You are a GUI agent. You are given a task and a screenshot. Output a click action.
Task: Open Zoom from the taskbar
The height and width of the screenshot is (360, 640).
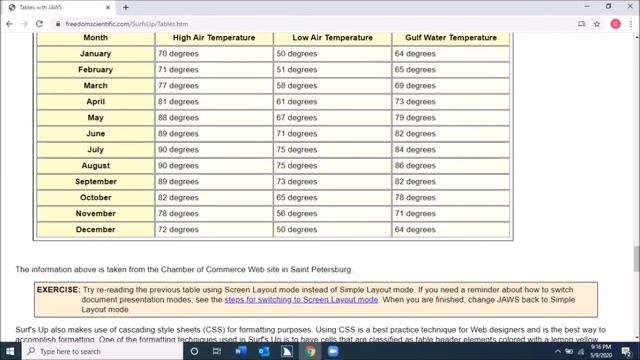(x=333, y=351)
